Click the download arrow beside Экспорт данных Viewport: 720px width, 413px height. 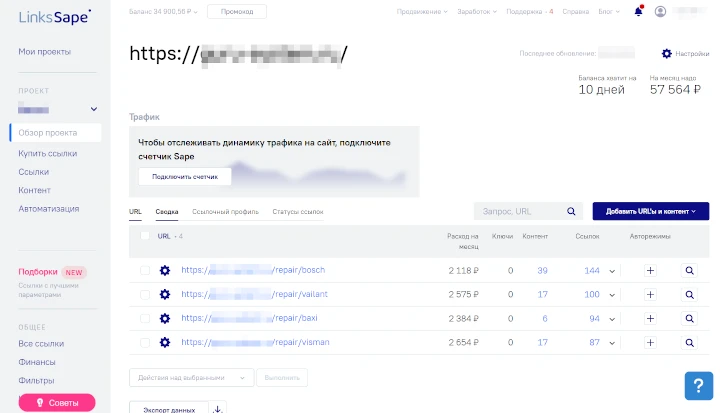[220, 408]
